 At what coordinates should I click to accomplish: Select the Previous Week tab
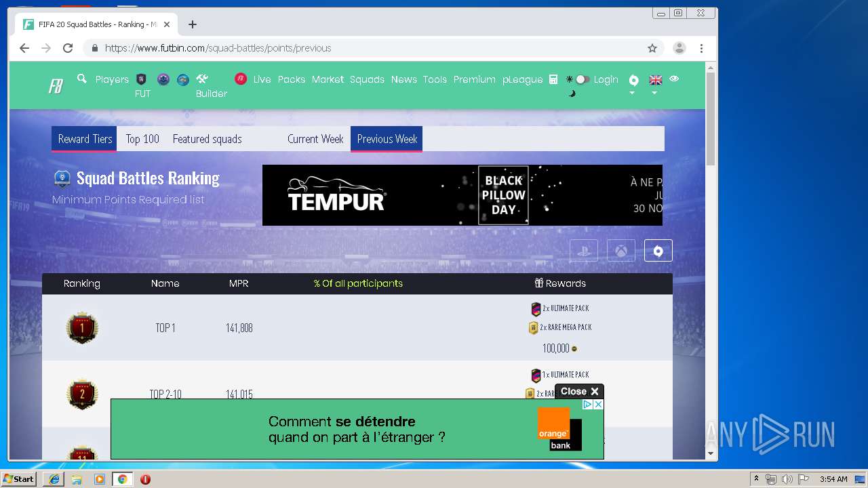click(x=387, y=139)
